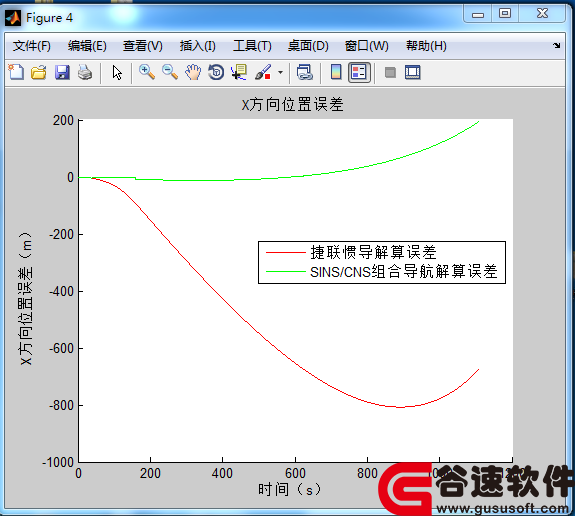The width and height of the screenshot is (575, 516).
Task: Open the 工具(T) menu
Action: [x=252, y=46]
